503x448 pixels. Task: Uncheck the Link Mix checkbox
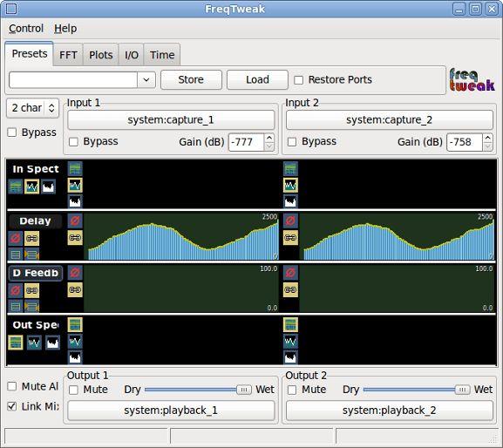click(12, 406)
